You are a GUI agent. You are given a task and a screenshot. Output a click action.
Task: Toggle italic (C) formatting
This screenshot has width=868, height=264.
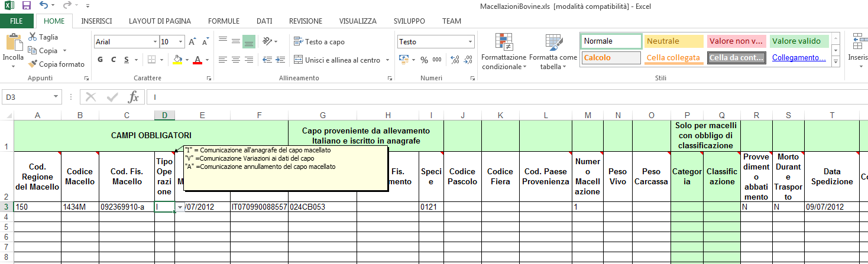(x=114, y=60)
